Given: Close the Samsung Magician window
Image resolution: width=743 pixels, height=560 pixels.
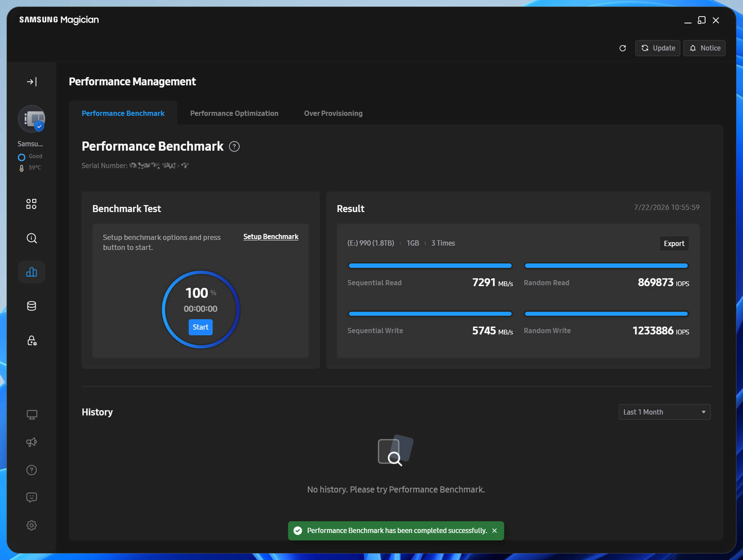Looking at the screenshot, I should click(716, 20).
